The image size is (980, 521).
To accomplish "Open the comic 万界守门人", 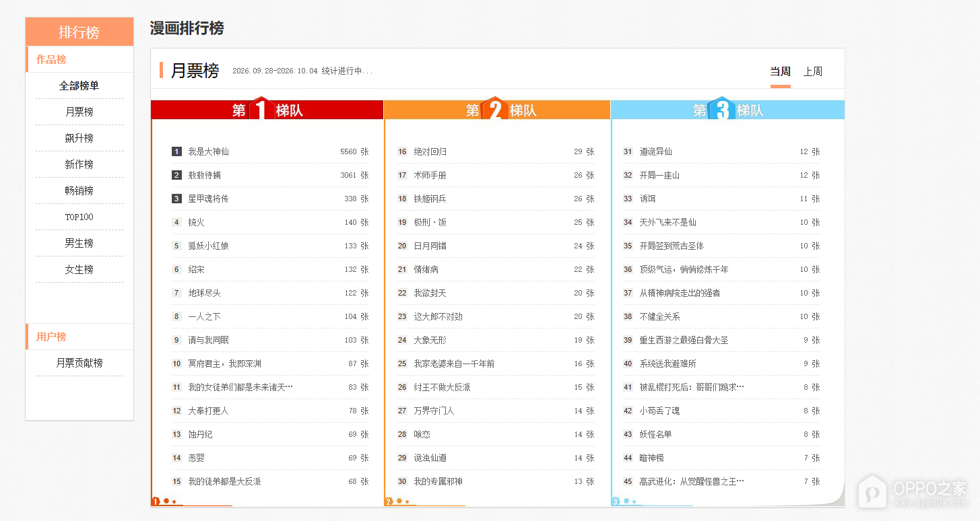I will click(434, 411).
